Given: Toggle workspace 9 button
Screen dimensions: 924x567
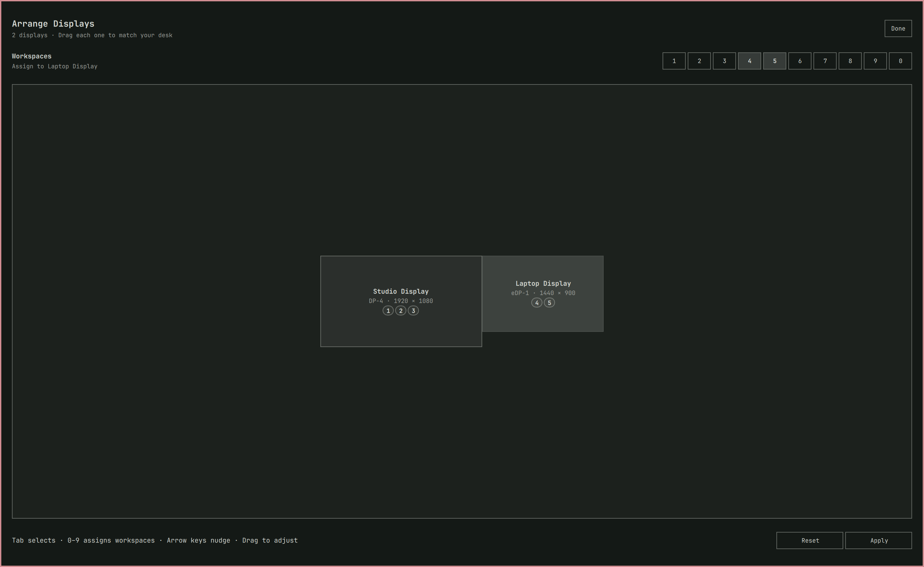Looking at the screenshot, I should point(875,61).
